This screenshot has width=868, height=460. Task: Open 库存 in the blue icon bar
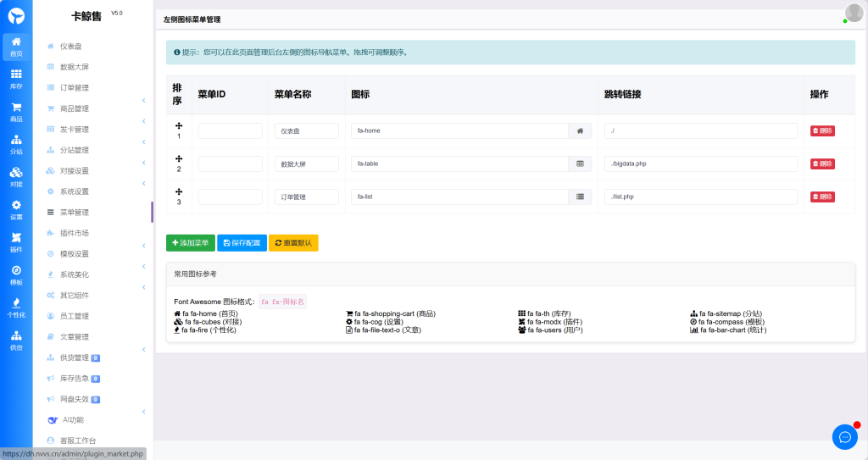pyautogui.click(x=16, y=79)
